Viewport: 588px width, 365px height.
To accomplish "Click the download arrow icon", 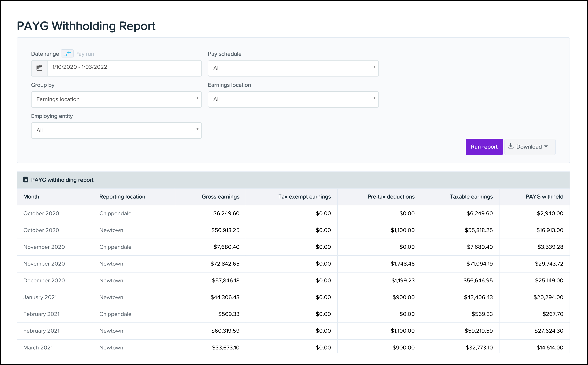I will click(x=510, y=146).
